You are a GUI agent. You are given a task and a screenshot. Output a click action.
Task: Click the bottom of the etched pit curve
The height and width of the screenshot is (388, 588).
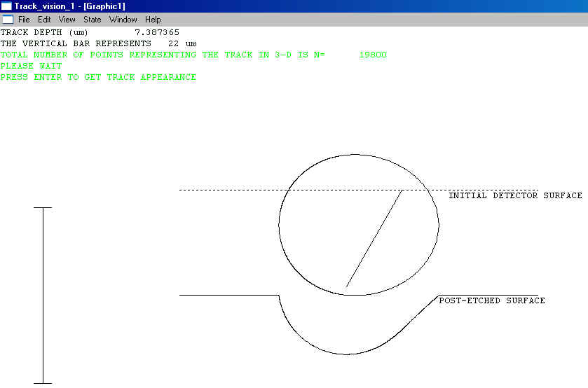347,354
